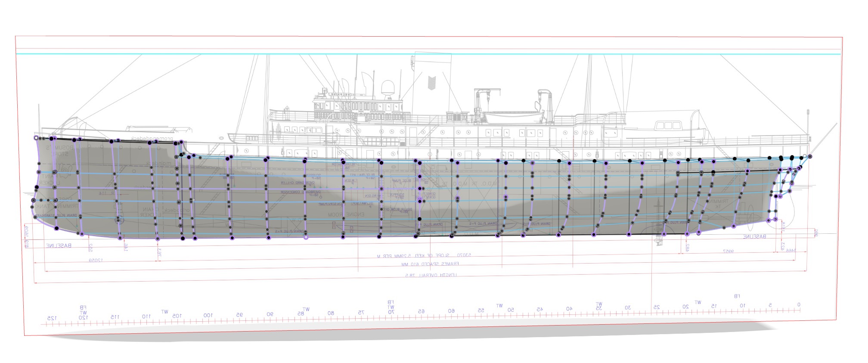This screenshot has height=363, width=868.
Task: Click the 3466 dimension value
Action: coord(791,251)
